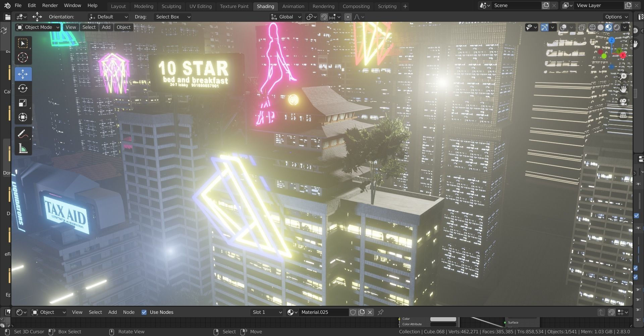Click the Pan view hand icon

coord(623,89)
